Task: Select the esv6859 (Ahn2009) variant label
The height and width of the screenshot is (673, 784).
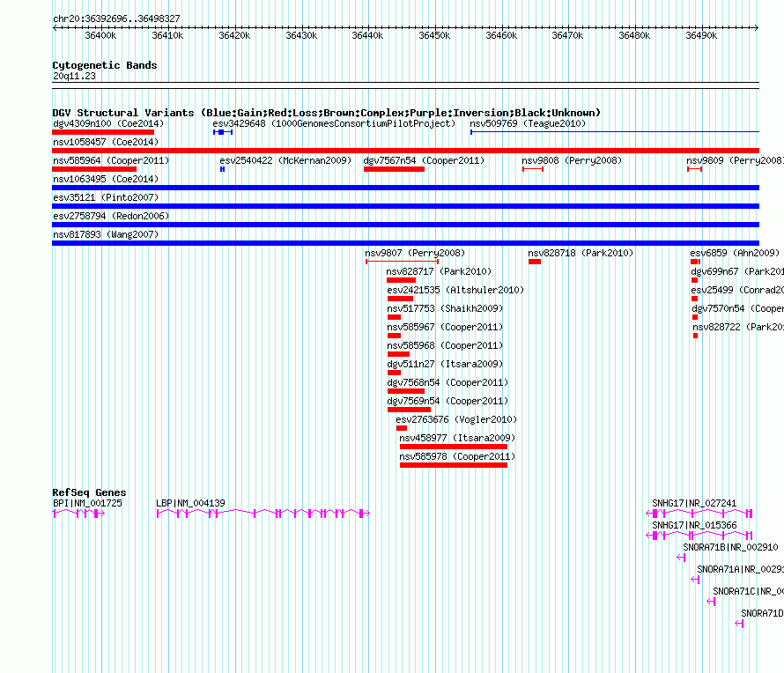Action: pyautogui.click(x=735, y=253)
